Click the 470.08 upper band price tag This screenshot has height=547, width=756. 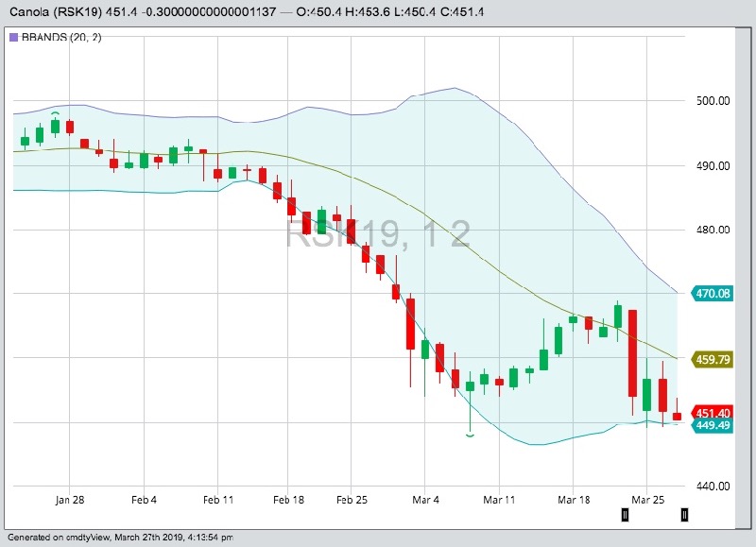tap(713, 293)
